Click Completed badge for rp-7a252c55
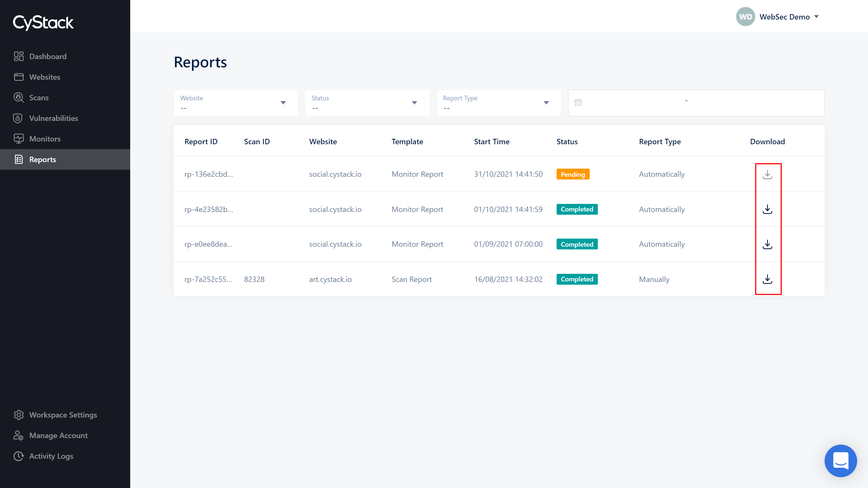The width and height of the screenshot is (868, 488). (577, 279)
